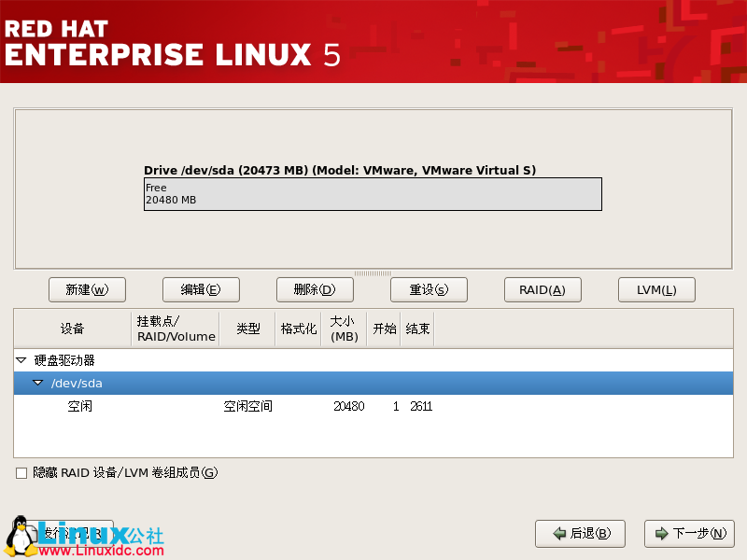This screenshot has width=747, height=560.
Task: Click 重设 to reset partition changes
Action: point(429,289)
